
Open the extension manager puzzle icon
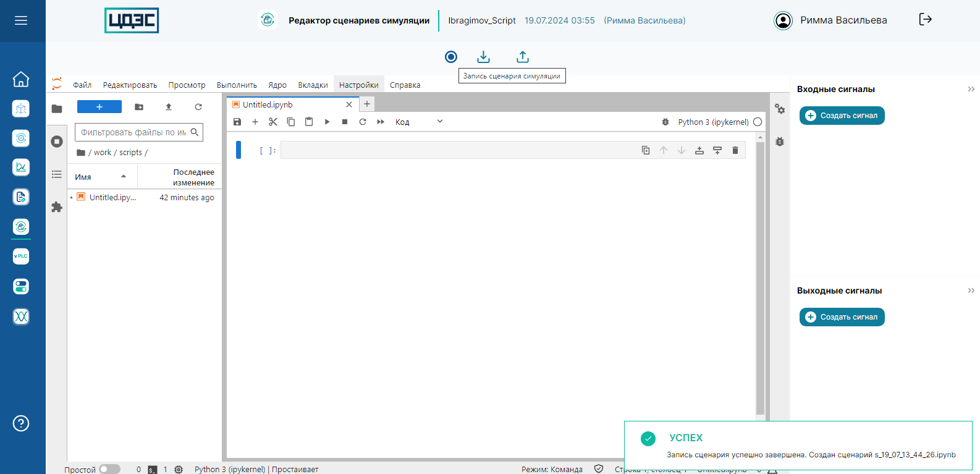coord(57,207)
